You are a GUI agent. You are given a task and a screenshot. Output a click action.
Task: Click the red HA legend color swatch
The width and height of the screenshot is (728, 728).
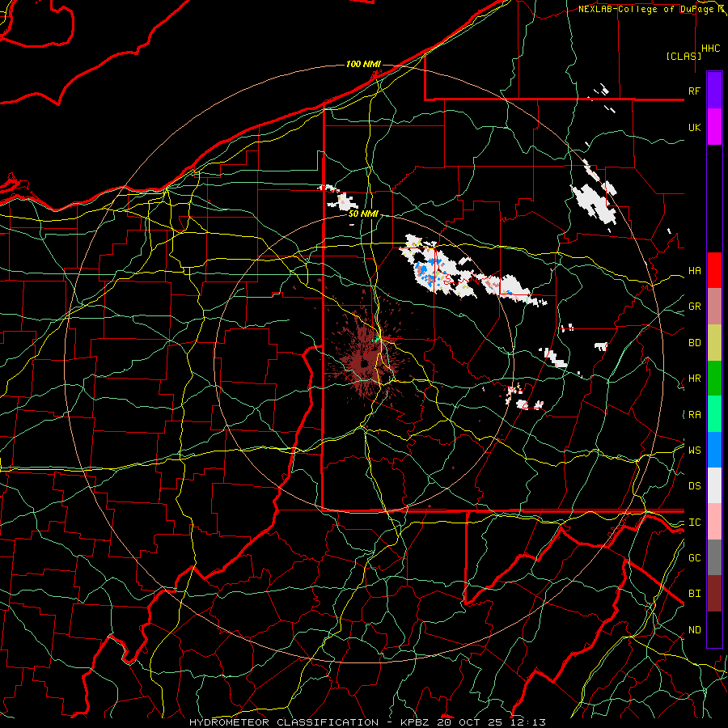click(x=714, y=270)
